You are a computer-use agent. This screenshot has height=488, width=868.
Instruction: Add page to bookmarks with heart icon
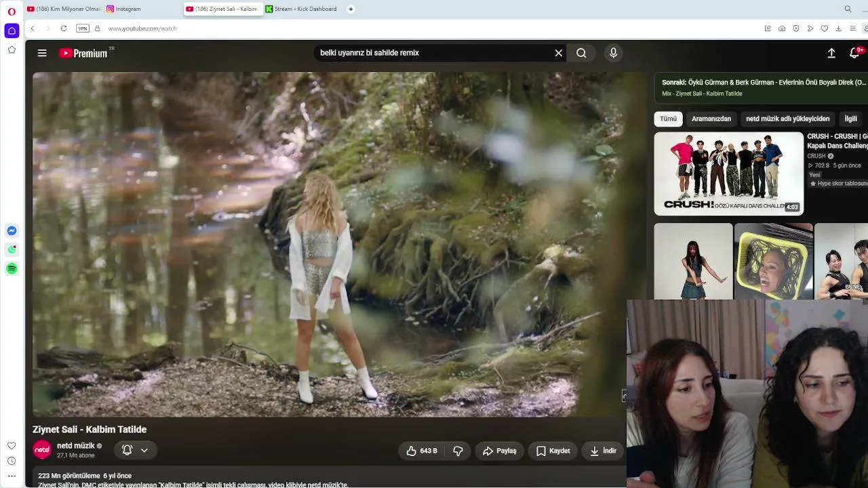[825, 28]
